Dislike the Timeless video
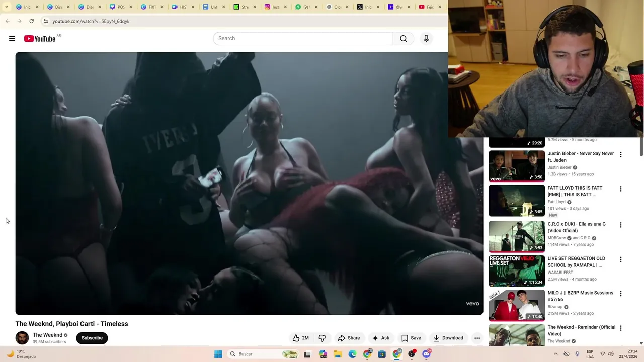Image resolution: width=644 pixels, height=362 pixels. click(322, 338)
